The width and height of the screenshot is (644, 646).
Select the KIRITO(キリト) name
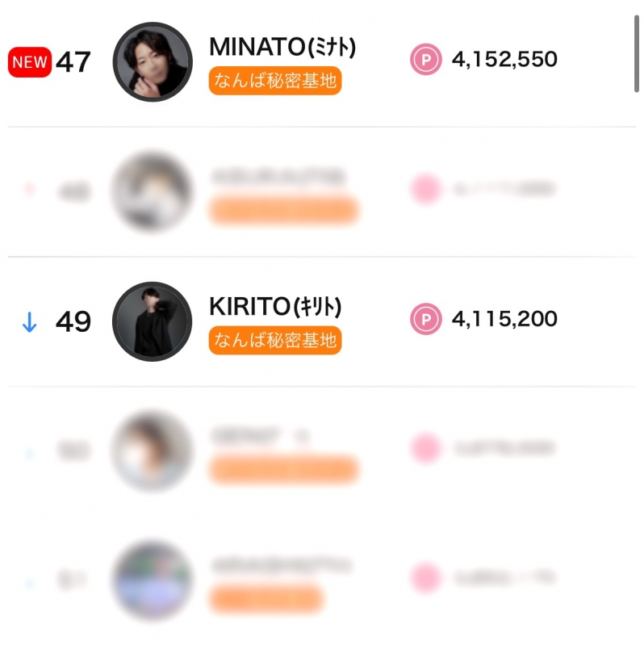point(275,307)
